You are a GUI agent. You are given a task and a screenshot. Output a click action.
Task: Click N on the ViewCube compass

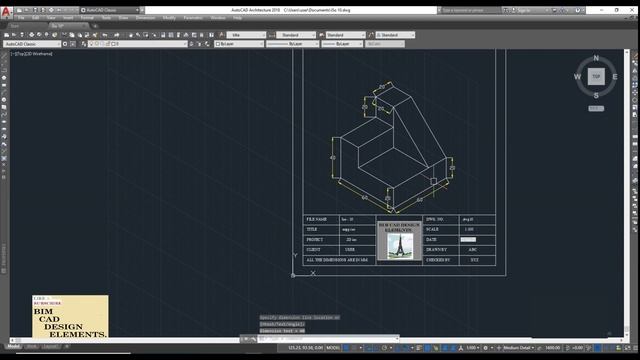tap(596, 58)
